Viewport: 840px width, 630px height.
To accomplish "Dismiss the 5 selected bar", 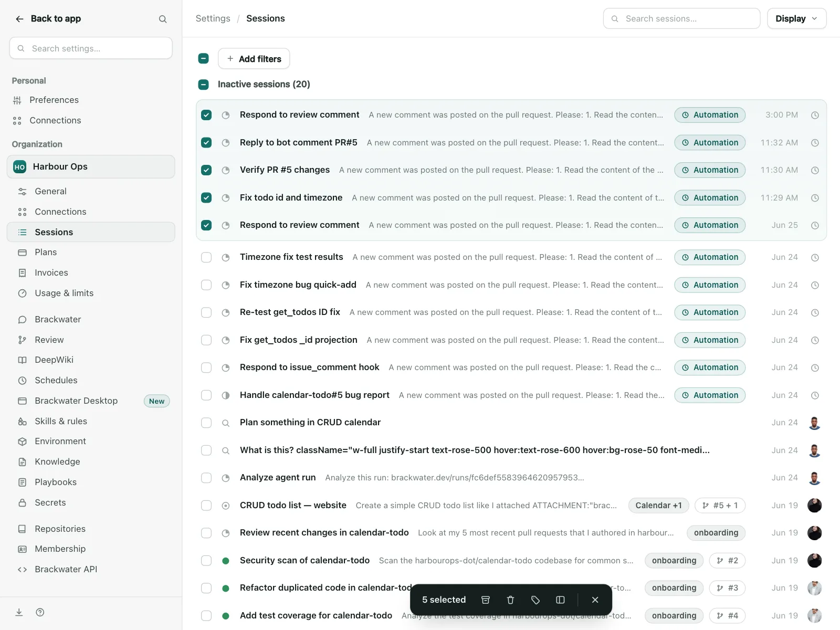I will tap(595, 600).
